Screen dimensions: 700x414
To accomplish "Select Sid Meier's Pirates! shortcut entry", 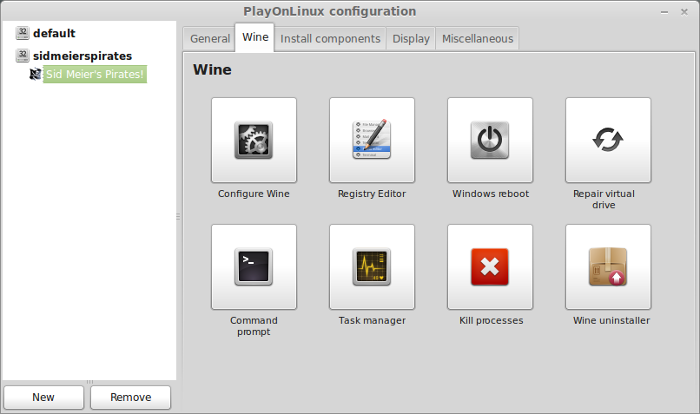I will click(x=95, y=74).
